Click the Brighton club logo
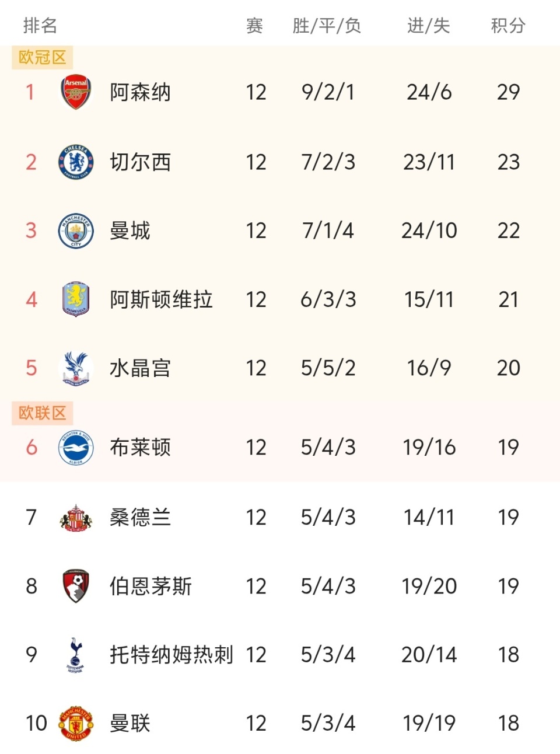 click(x=76, y=448)
